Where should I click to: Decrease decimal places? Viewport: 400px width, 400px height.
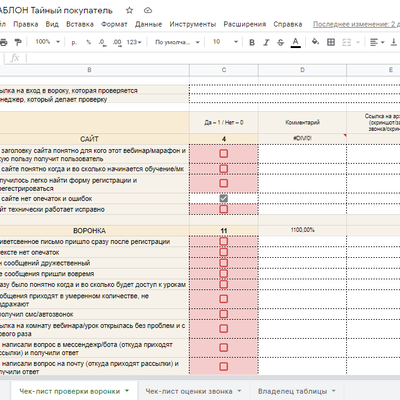pyautogui.click(x=102, y=42)
